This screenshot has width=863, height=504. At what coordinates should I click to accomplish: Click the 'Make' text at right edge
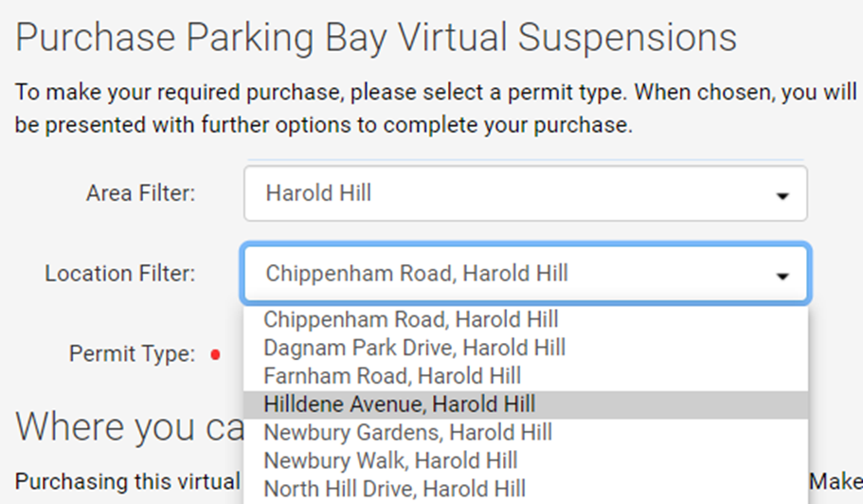836,482
